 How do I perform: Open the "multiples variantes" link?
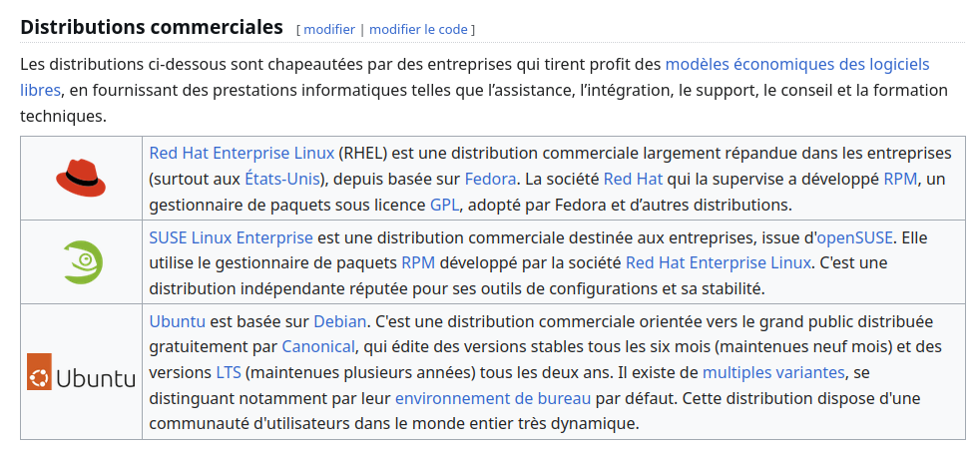(773, 372)
